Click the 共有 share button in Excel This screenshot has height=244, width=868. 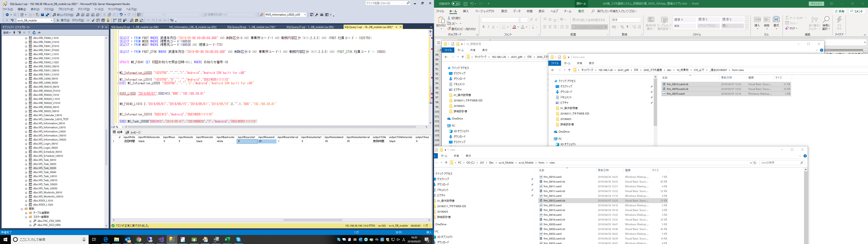840,11
